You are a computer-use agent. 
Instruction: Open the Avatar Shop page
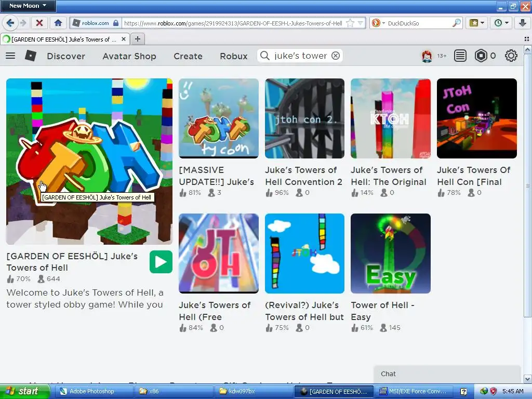click(x=129, y=56)
